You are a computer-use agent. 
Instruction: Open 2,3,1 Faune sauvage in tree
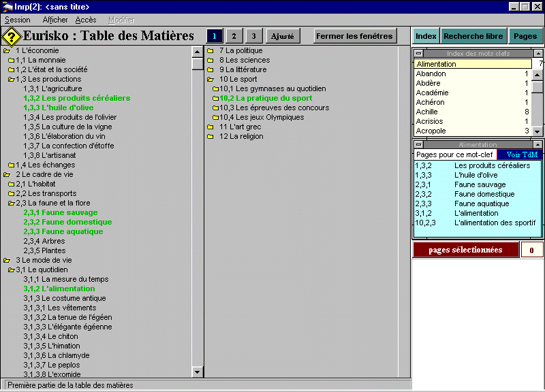tap(61, 212)
